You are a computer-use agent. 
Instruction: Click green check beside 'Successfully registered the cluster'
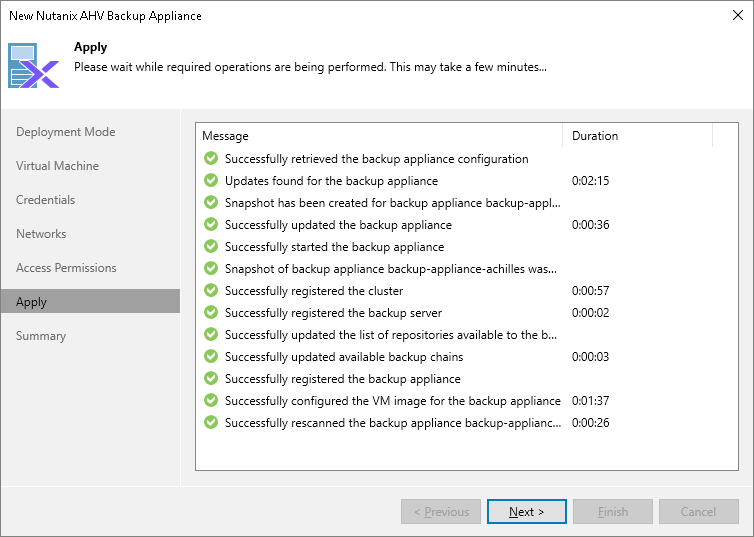[x=211, y=291]
